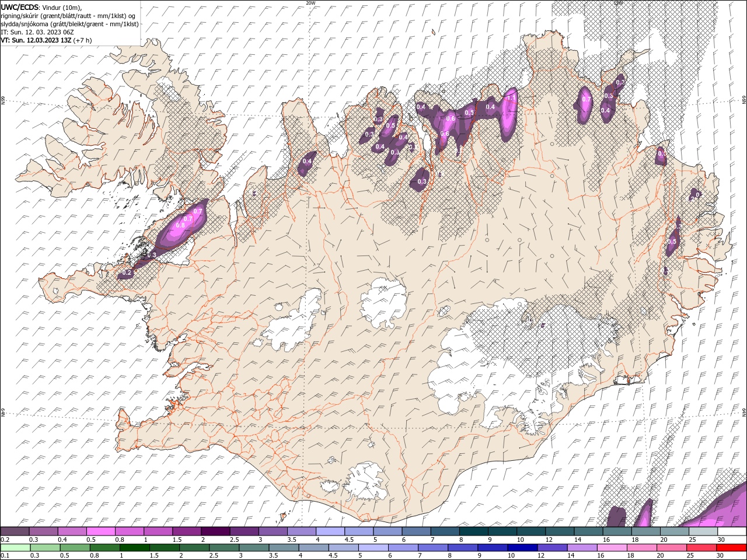Pick the top-row legend swatch labeled 4

tap(330, 531)
